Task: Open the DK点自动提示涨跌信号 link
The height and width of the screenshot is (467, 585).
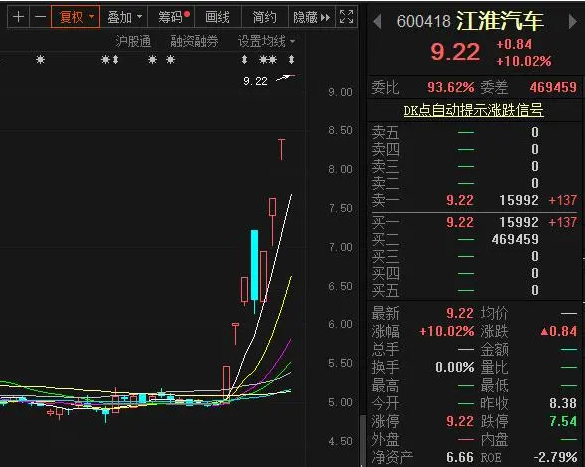Action: [x=473, y=110]
